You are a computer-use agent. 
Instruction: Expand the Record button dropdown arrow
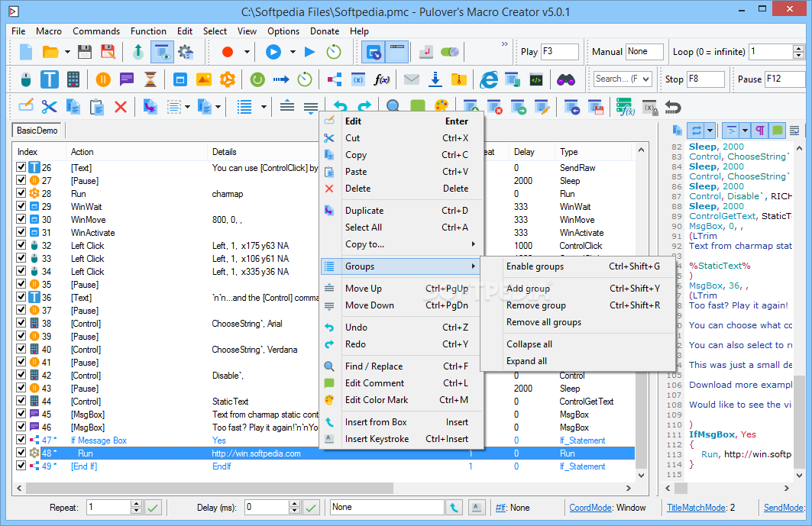pyautogui.click(x=247, y=52)
